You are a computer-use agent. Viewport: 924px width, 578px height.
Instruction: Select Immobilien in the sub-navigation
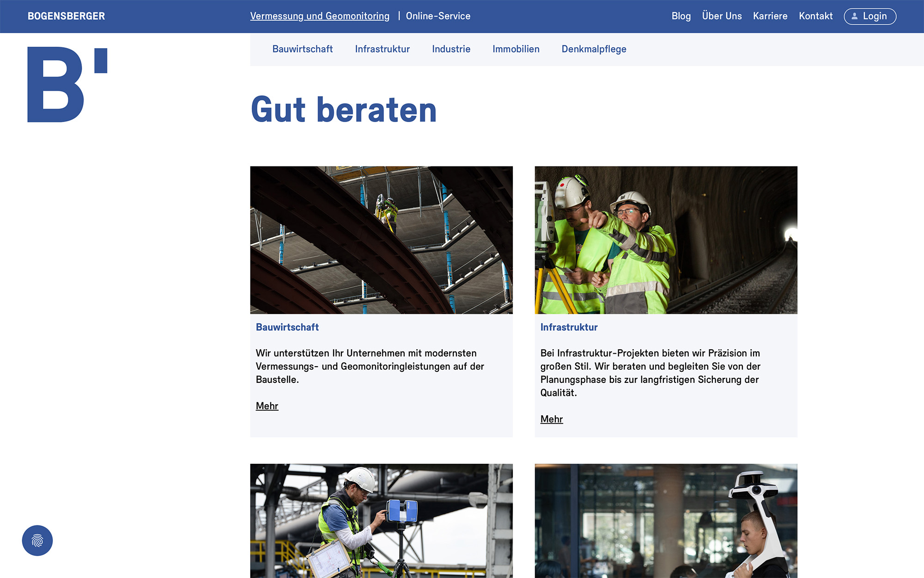[516, 49]
